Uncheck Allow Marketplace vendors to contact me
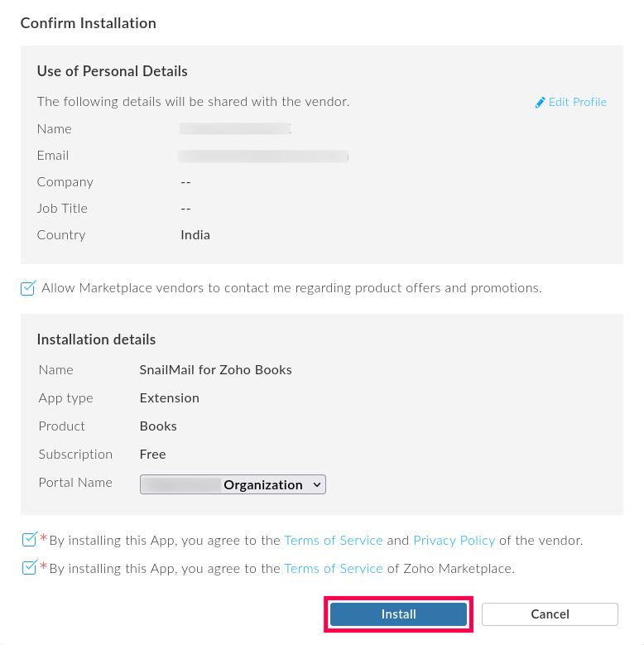 [x=29, y=288]
